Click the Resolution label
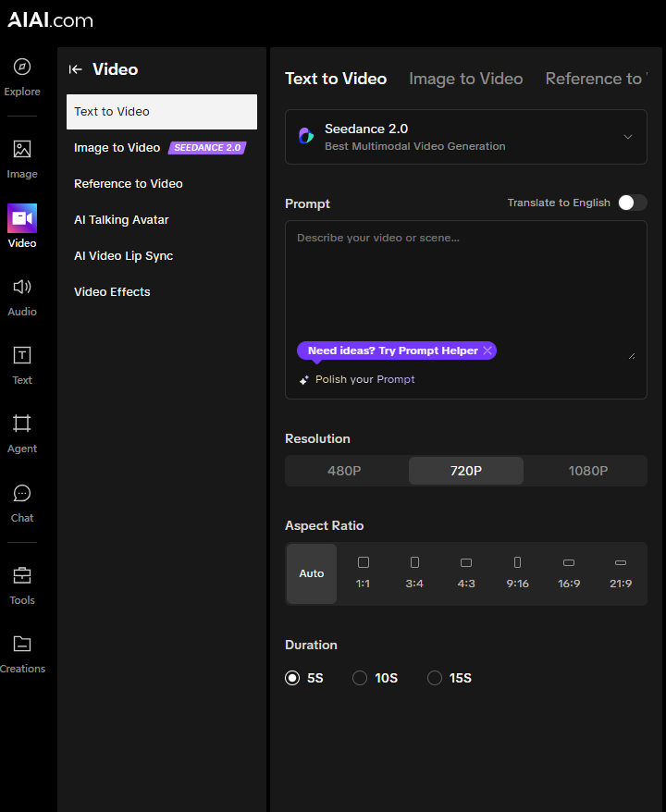This screenshot has height=812, width=666. [x=317, y=438]
